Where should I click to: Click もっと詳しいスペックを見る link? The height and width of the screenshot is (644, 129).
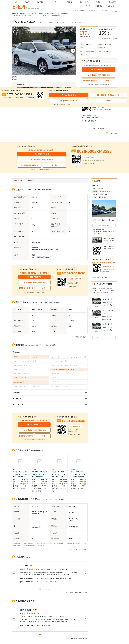(78, 549)
